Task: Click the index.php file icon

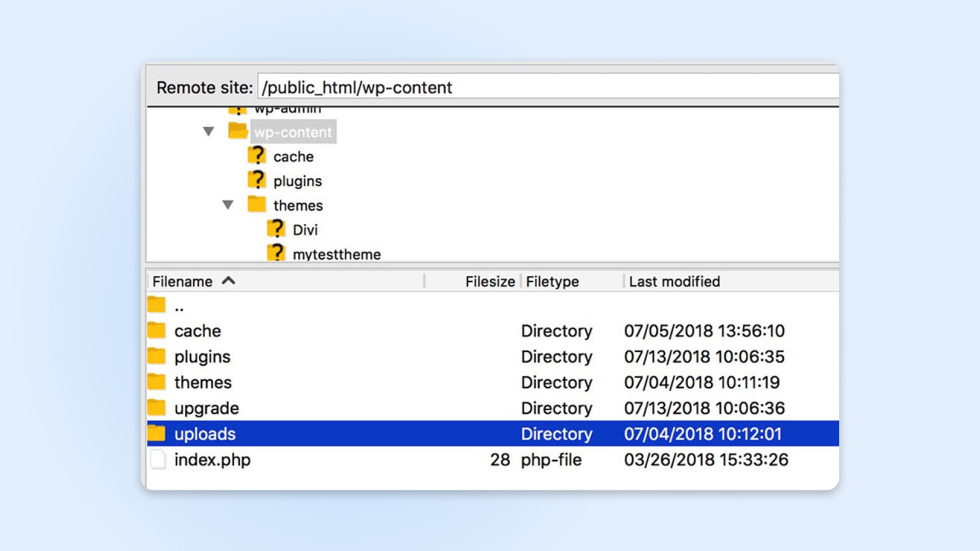Action: click(x=157, y=459)
